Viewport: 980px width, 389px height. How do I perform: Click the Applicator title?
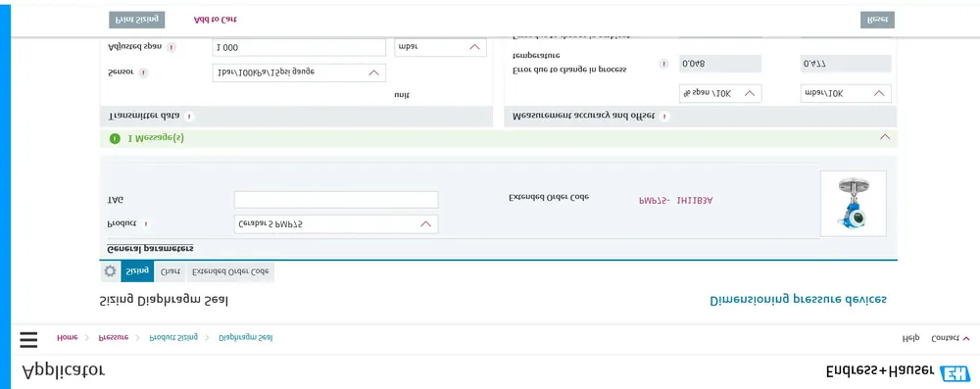pos(64,370)
